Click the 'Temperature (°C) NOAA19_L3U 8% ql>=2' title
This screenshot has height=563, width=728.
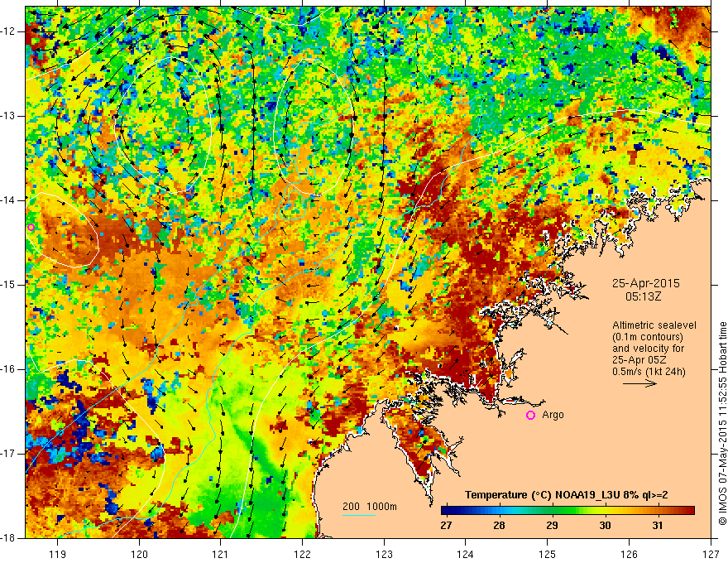567,495
